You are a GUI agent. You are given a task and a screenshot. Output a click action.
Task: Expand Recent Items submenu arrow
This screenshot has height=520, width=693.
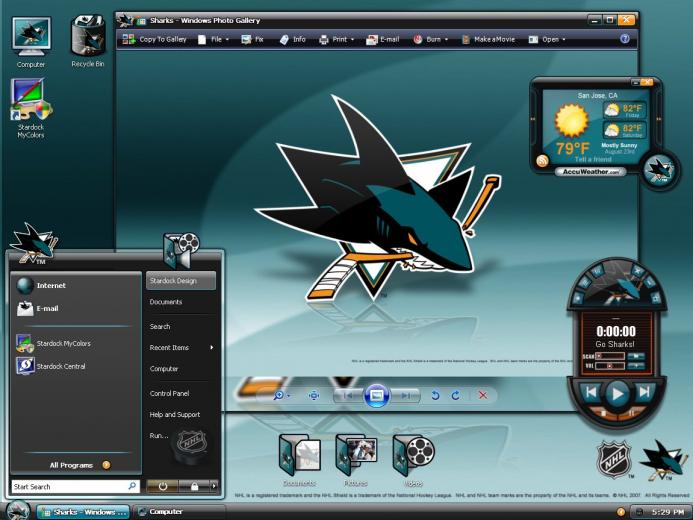(212, 348)
